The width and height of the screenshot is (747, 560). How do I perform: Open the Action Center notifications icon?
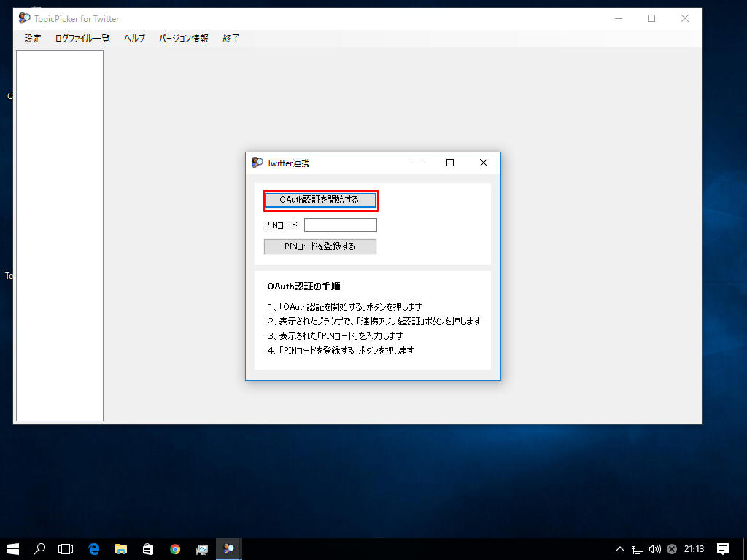click(x=723, y=549)
